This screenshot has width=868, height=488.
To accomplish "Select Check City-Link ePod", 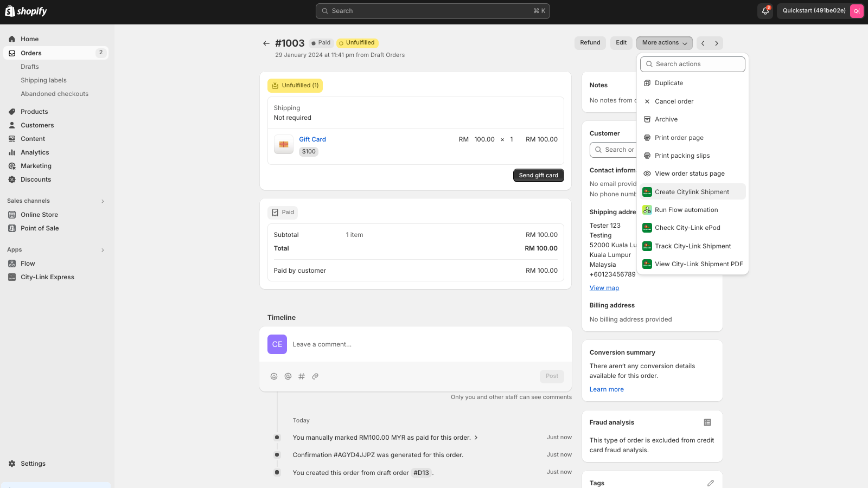I will [693, 228].
